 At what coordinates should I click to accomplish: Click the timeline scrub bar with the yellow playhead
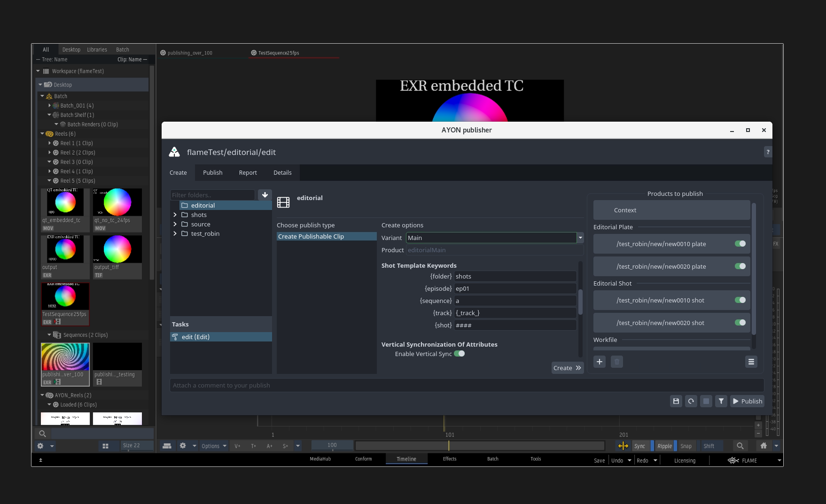point(480,446)
